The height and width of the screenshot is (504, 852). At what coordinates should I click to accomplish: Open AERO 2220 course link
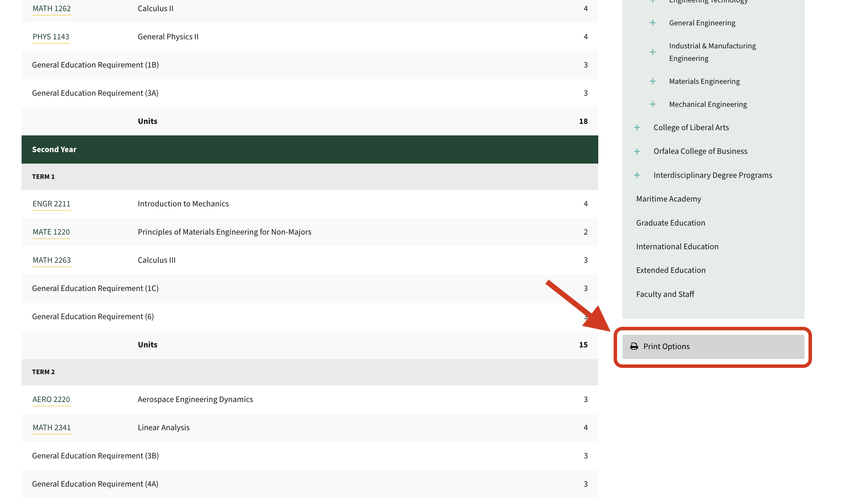pyautogui.click(x=51, y=400)
